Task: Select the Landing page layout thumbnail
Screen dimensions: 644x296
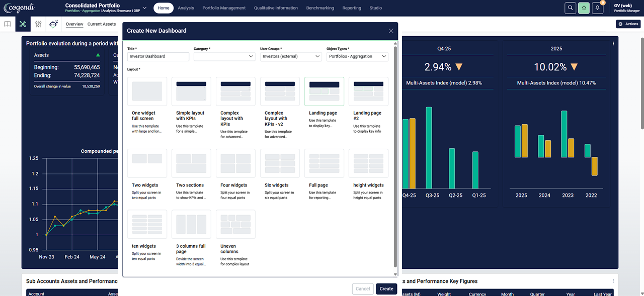Action: pos(324,91)
